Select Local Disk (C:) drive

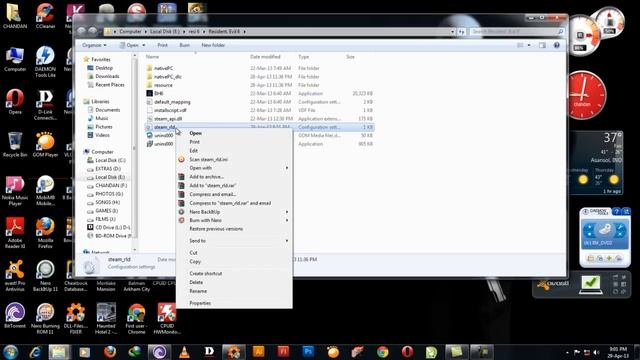tap(110, 160)
